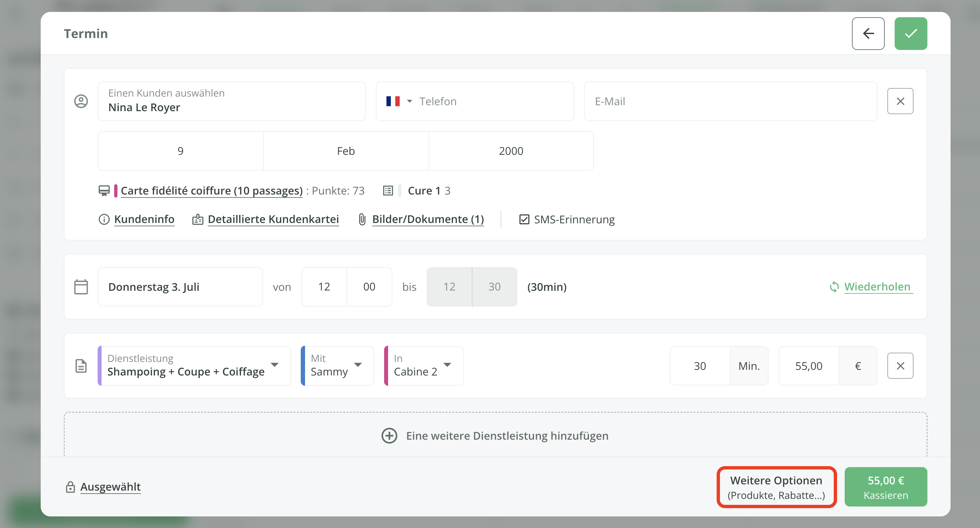Click the calendar icon beside date
Image resolution: width=980 pixels, height=528 pixels.
81,287
